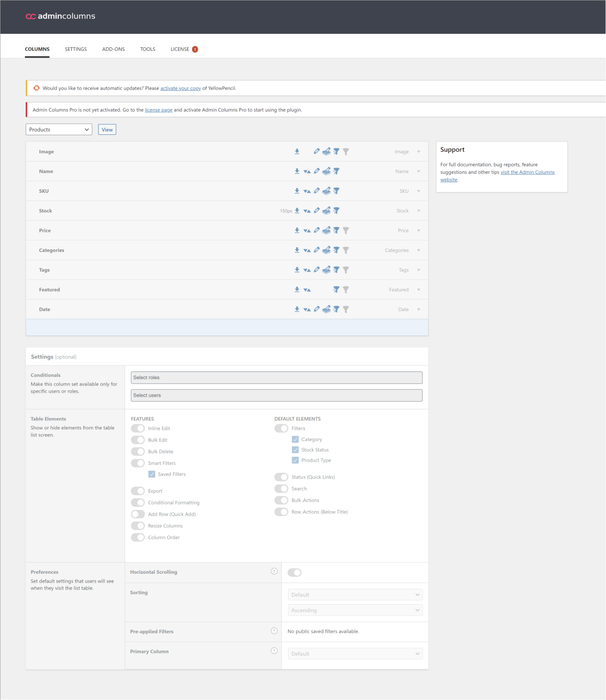The image size is (606, 700).
Task: Uncheck the Stock Status filter checkbox
Action: coord(295,450)
